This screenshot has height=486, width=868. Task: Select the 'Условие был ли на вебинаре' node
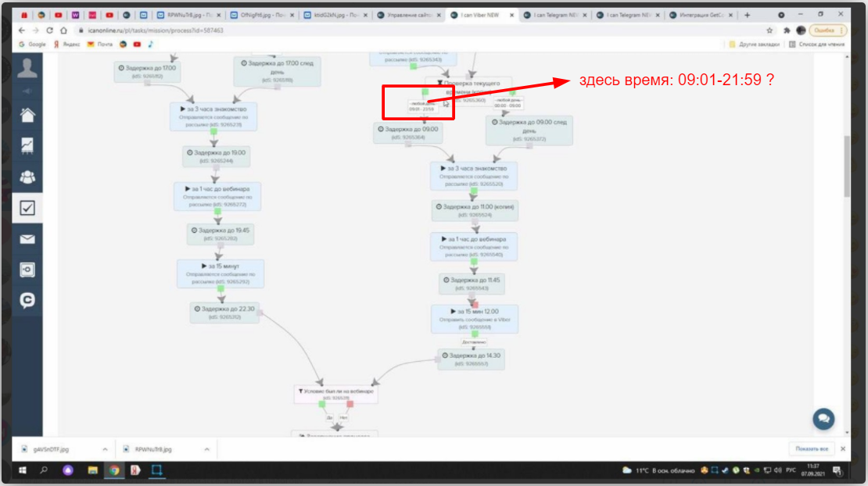336,395
